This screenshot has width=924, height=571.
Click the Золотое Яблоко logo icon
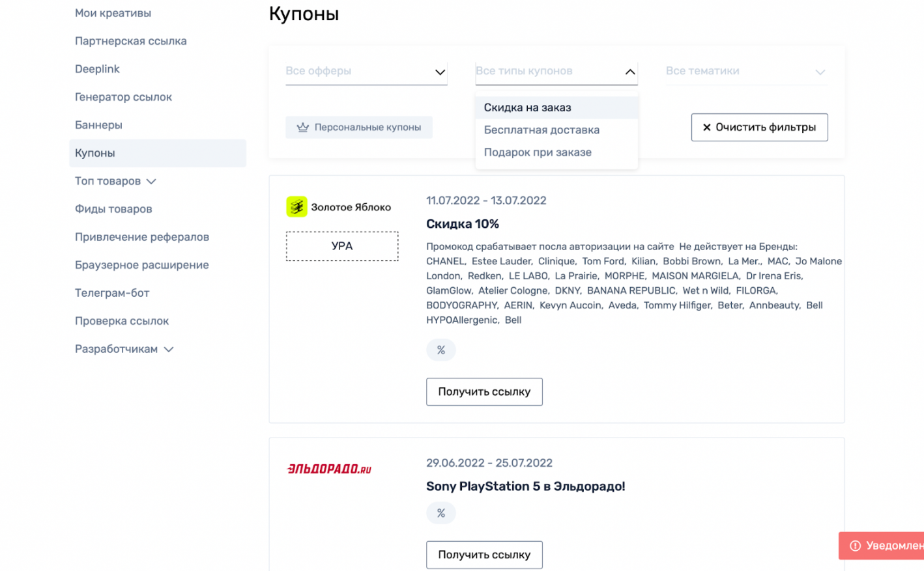click(296, 207)
